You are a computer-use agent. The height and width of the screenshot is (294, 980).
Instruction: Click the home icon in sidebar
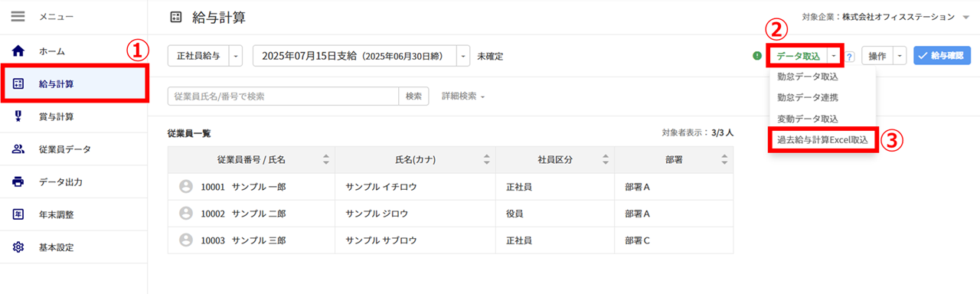click(19, 51)
